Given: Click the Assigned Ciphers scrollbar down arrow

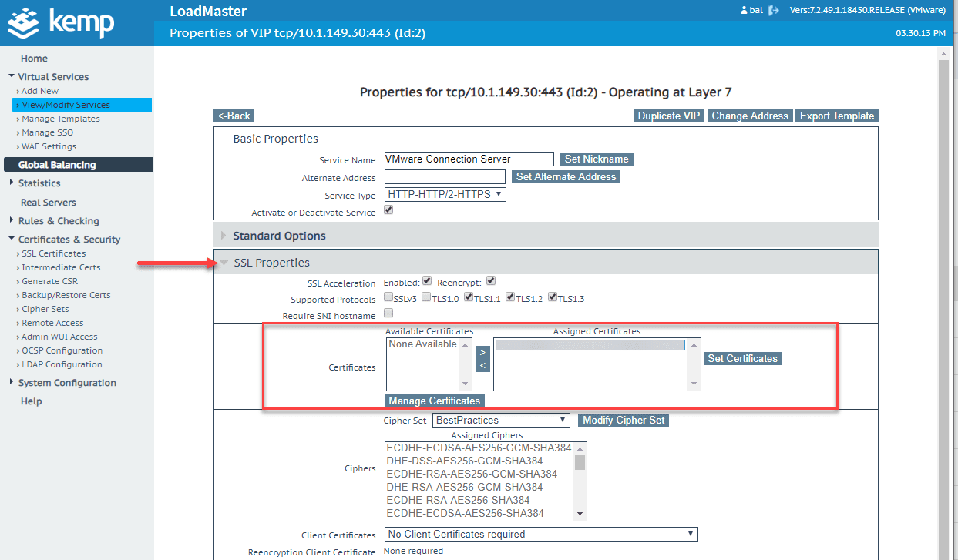Looking at the screenshot, I should (580, 513).
